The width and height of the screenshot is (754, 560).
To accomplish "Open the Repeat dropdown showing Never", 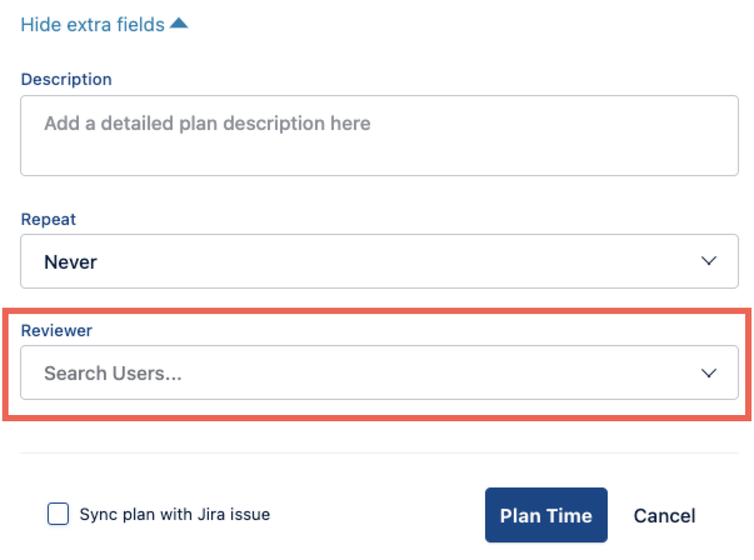I will coord(379,261).
